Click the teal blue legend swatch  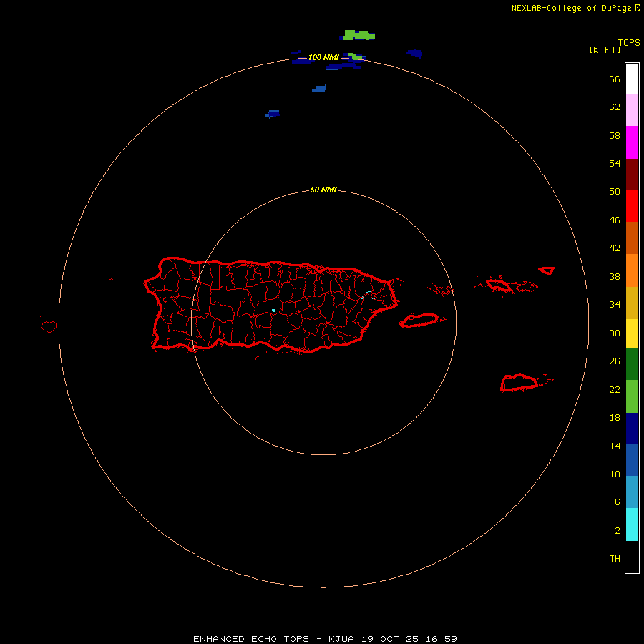pyautogui.click(x=632, y=492)
